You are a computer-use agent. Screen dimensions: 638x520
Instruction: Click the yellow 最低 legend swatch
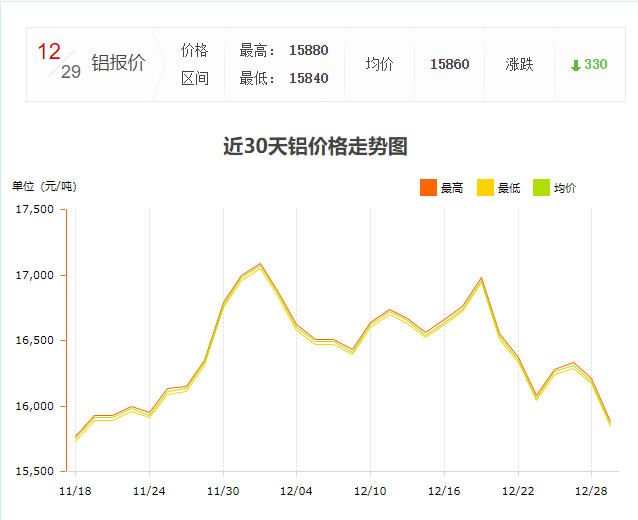[485, 187]
